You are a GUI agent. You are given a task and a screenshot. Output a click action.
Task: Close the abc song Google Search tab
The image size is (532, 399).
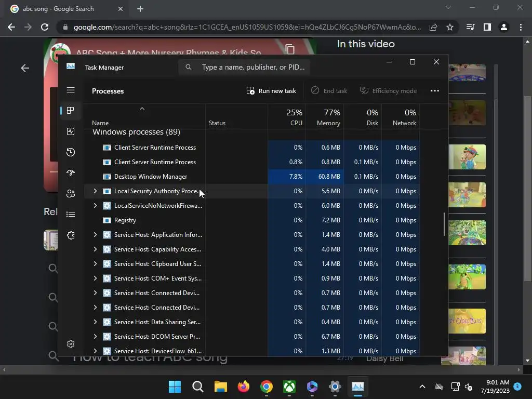tap(121, 9)
